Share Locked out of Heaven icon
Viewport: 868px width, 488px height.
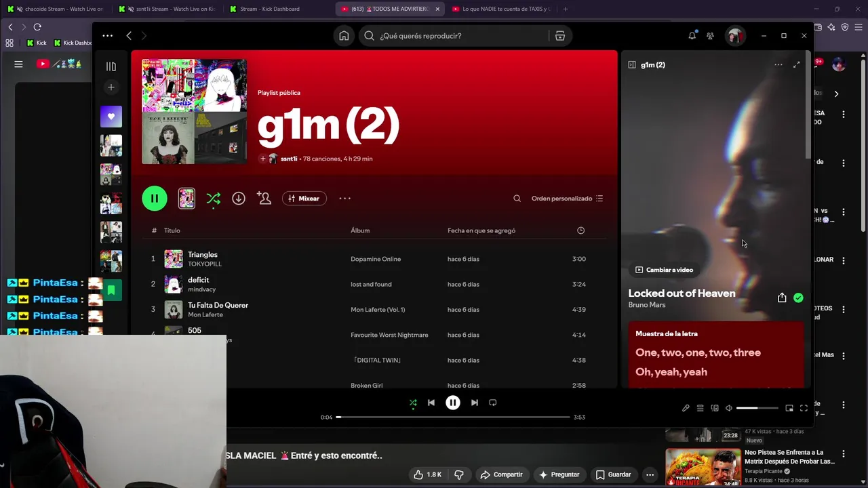point(782,298)
